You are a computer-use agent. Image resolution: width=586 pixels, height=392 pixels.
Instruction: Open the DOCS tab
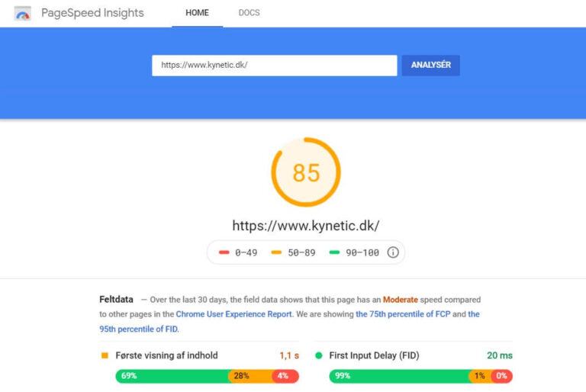click(249, 13)
